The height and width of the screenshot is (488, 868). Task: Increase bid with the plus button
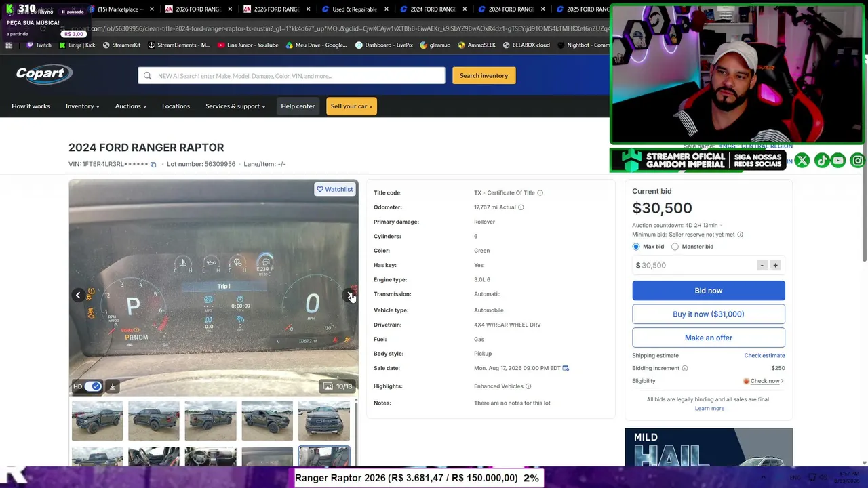click(x=775, y=265)
